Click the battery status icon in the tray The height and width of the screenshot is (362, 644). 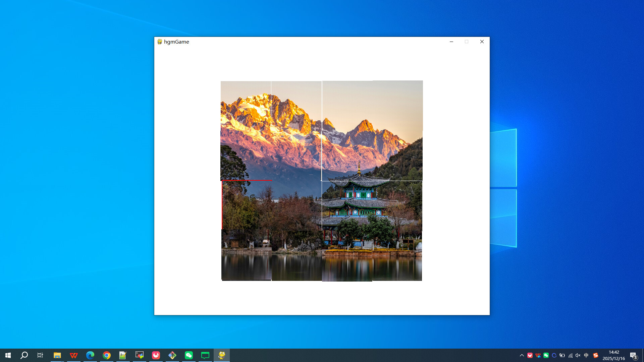coord(562,355)
